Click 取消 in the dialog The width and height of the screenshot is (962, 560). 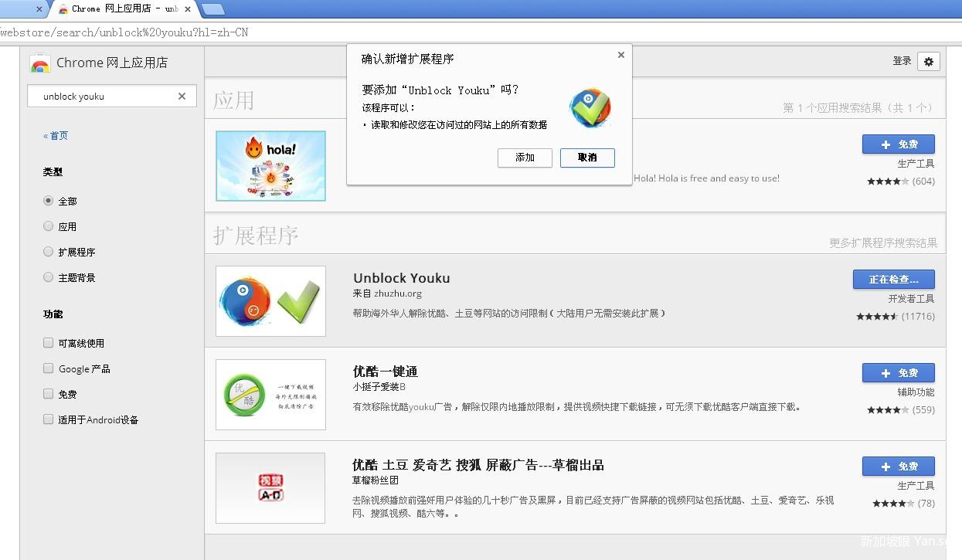pos(587,158)
